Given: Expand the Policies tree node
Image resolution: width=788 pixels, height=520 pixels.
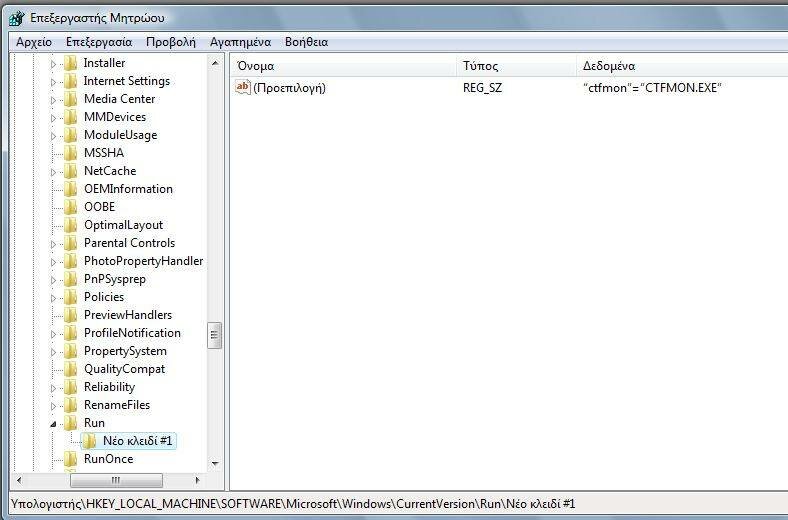Looking at the screenshot, I should coord(53,298).
